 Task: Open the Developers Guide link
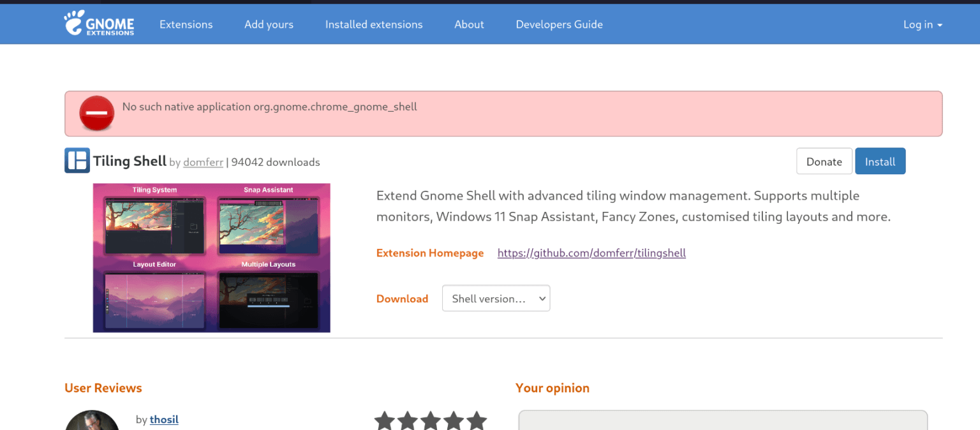pyautogui.click(x=559, y=24)
